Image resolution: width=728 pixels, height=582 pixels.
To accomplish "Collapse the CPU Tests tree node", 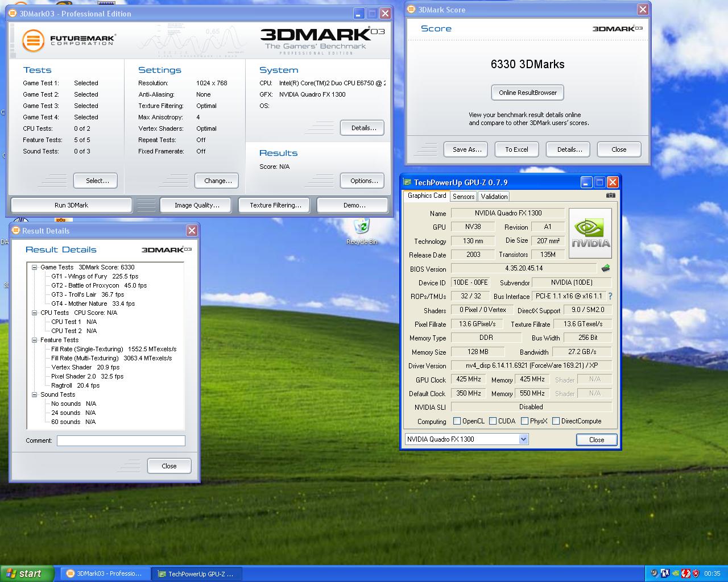I will 34,313.
